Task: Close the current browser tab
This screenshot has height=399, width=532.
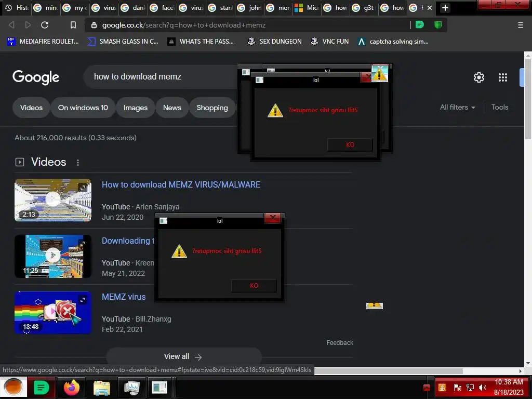Action: (430, 7)
